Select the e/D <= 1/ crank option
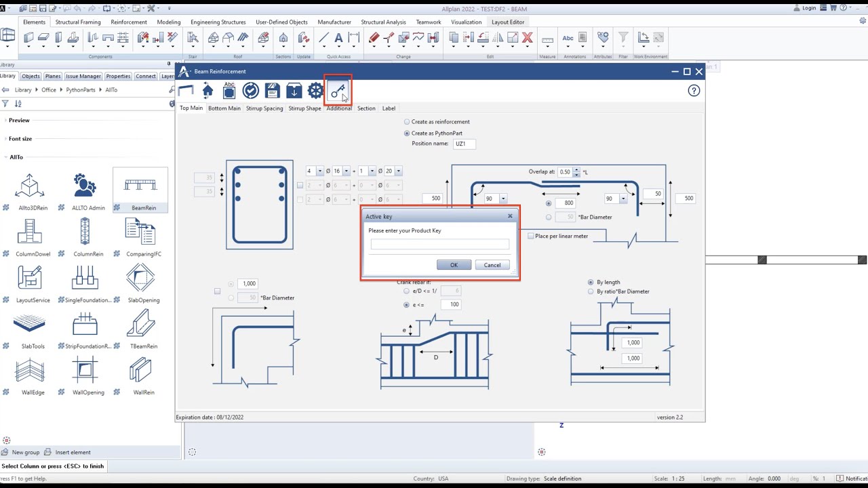Viewport: 868px width, 488px height. pos(407,291)
